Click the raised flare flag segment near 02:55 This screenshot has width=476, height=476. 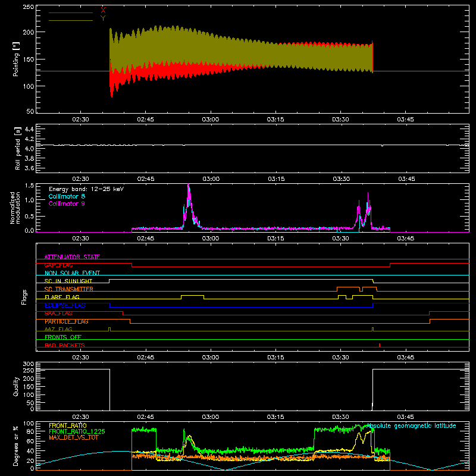(192, 295)
